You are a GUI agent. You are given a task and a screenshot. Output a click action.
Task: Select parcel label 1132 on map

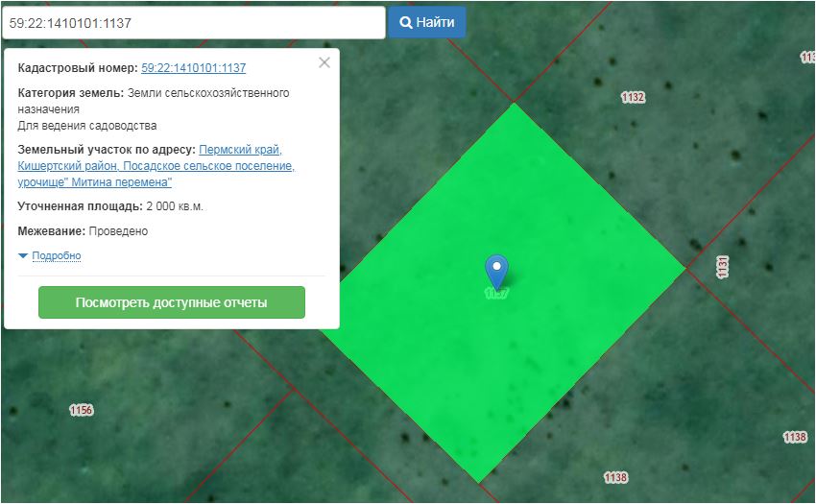click(x=633, y=97)
